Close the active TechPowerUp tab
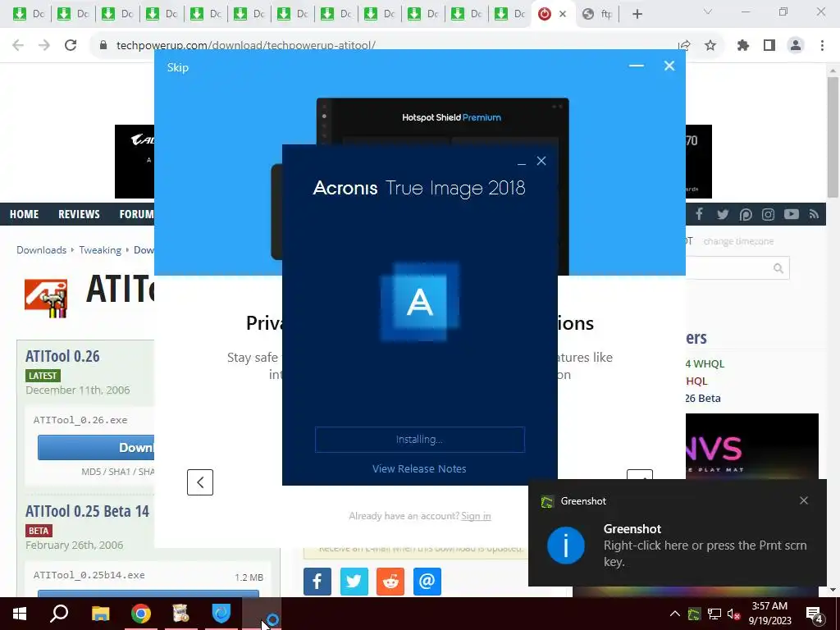This screenshot has height=630, width=840. (x=563, y=14)
